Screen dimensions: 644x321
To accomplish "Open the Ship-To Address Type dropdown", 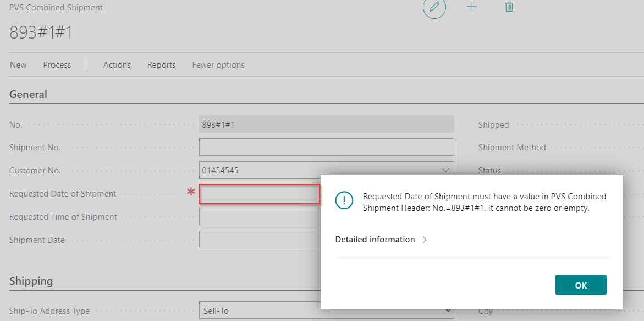I will pos(327,311).
